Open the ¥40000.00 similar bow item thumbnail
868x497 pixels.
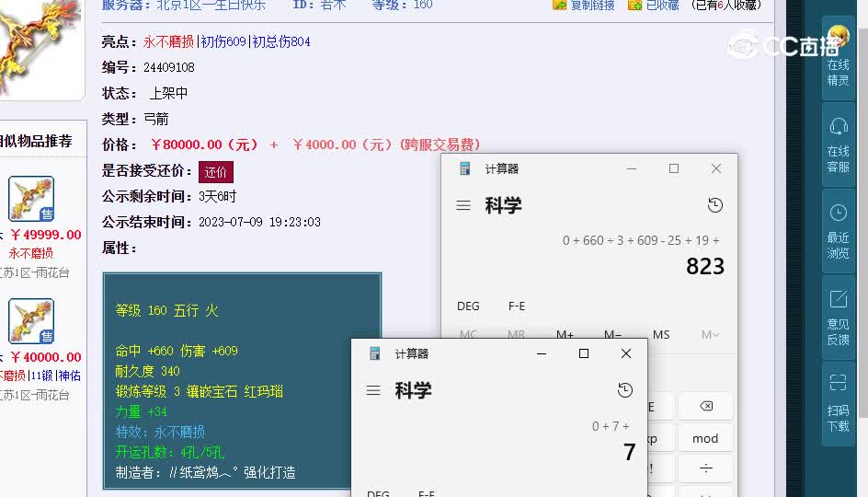coord(31,321)
